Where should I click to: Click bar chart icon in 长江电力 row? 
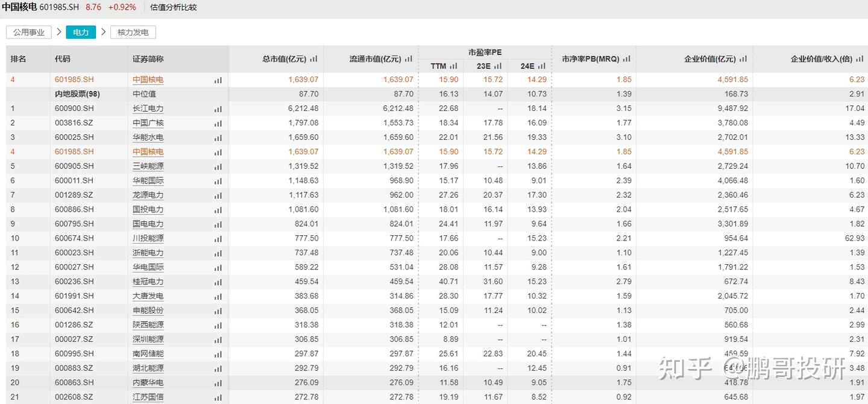218,109
